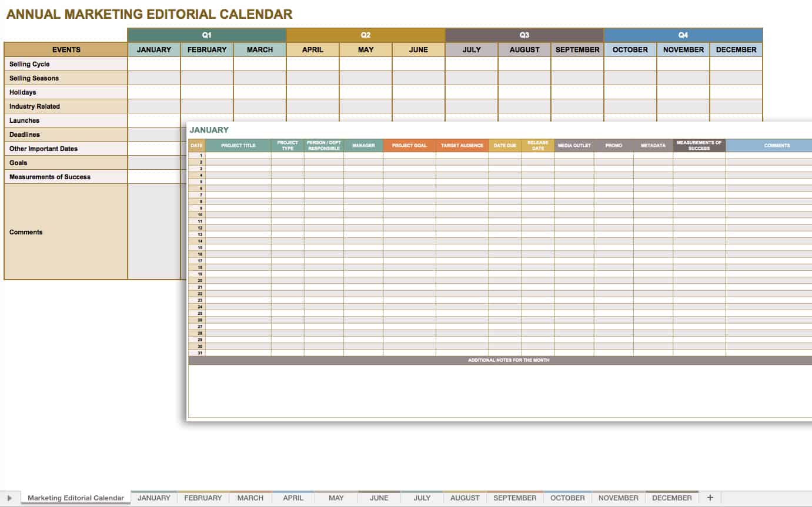Select the Additional Notes for the Month bar
812x507 pixels.
(x=508, y=360)
